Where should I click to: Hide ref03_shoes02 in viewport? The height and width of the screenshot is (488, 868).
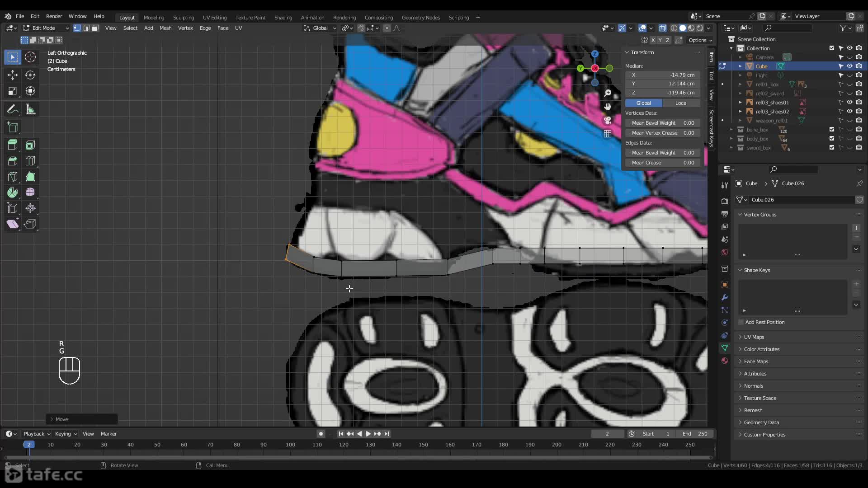(x=849, y=112)
